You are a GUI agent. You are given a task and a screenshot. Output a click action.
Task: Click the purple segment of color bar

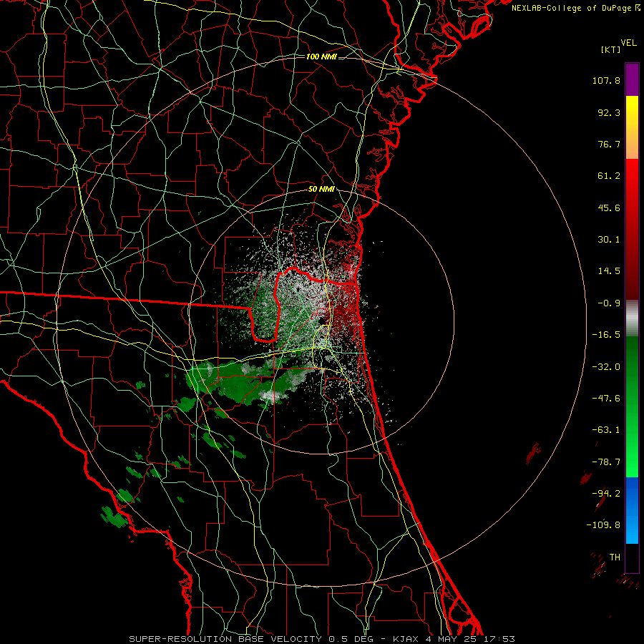click(632, 79)
